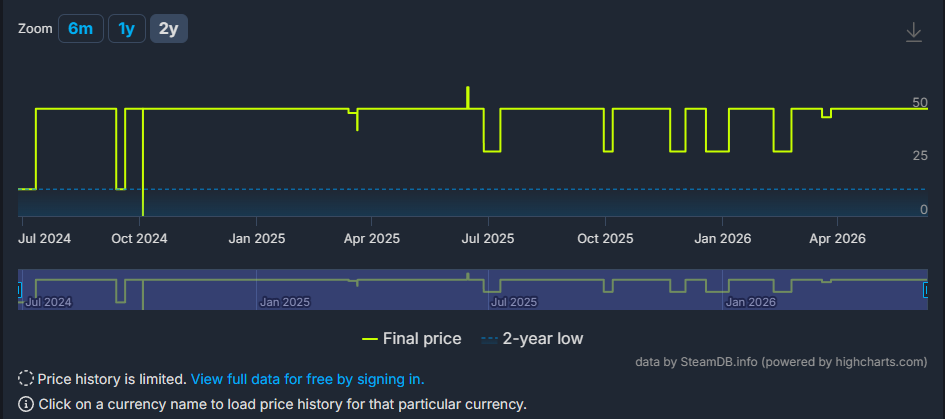Click the price spike above 50 near June 2025
This screenshot has height=419, width=945.
click(x=468, y=96)
